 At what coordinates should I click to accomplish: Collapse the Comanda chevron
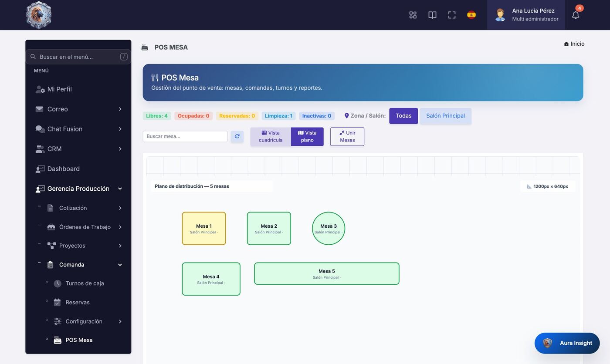click(120, 265)
